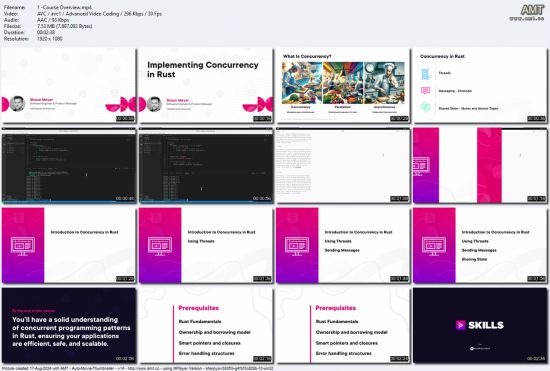Click 'Shared State - Mutex and Atomic Types' text
Image resolution: width=550 pixels, height=371 pixels.
pos(468,108)
